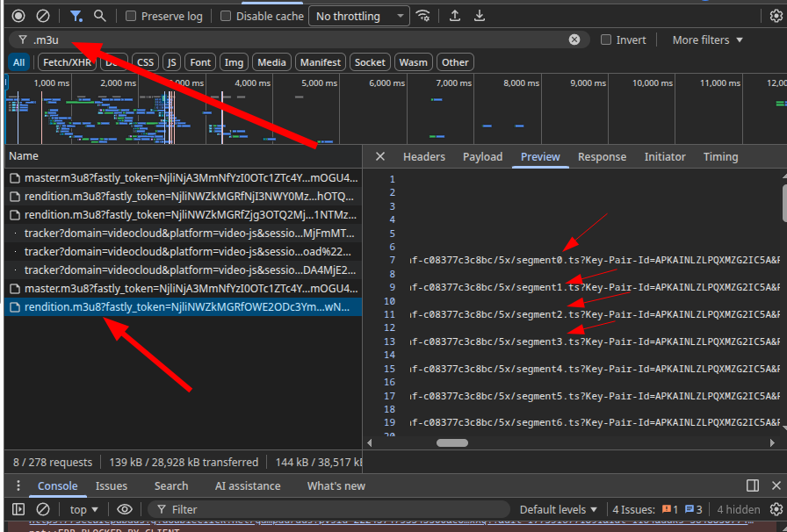Toggle the filter funnel icon
The height and width of the screenshot is (532, 787).
[76, 16]
